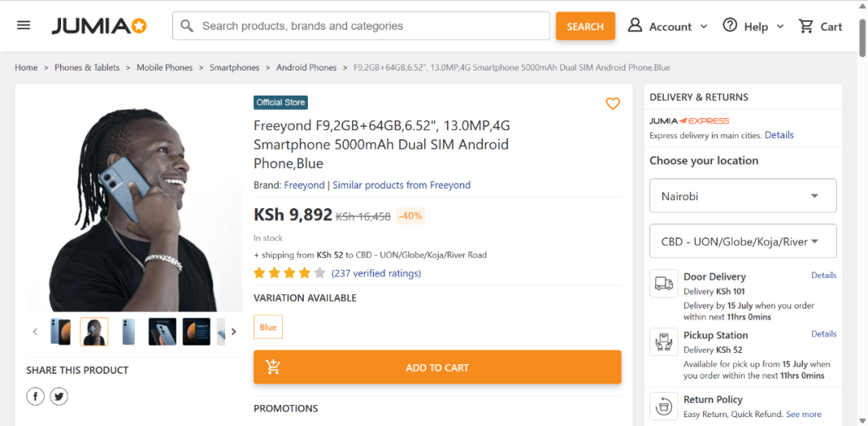Click the next thumbnail arrow
The image size is (868, 426).
[234, 331]
